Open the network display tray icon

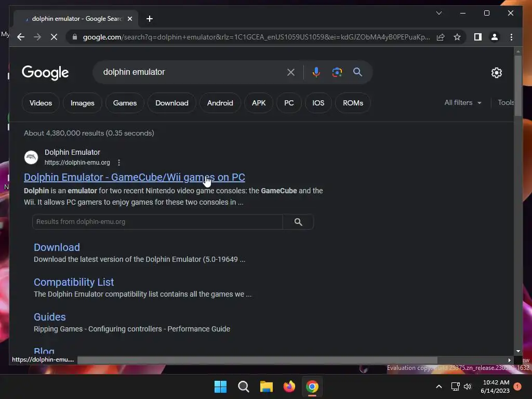pyautogui.click(x=455, y=387)
